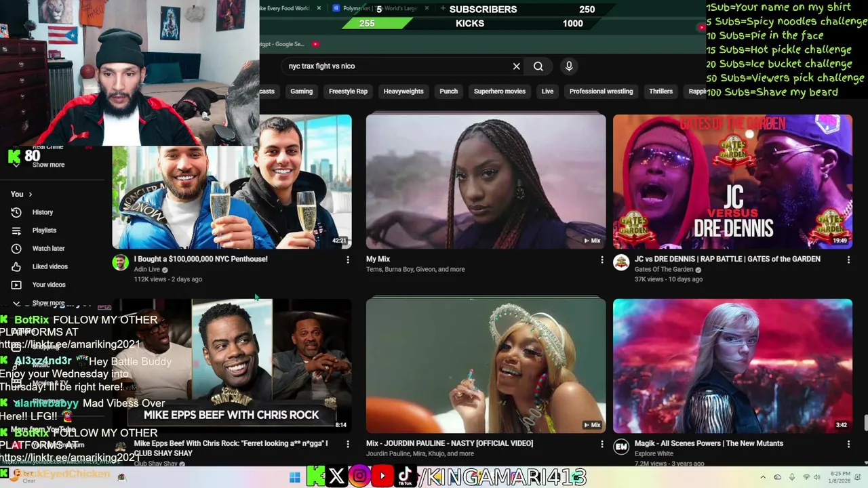Expand the You section chevron
868x488 pixels.
coord(30,195)
